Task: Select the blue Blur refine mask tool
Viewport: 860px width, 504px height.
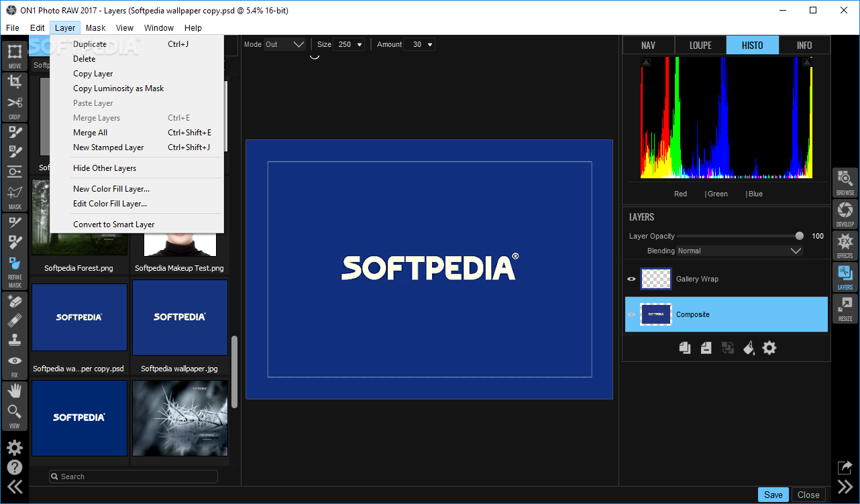Action: click(x=15, y=263)
